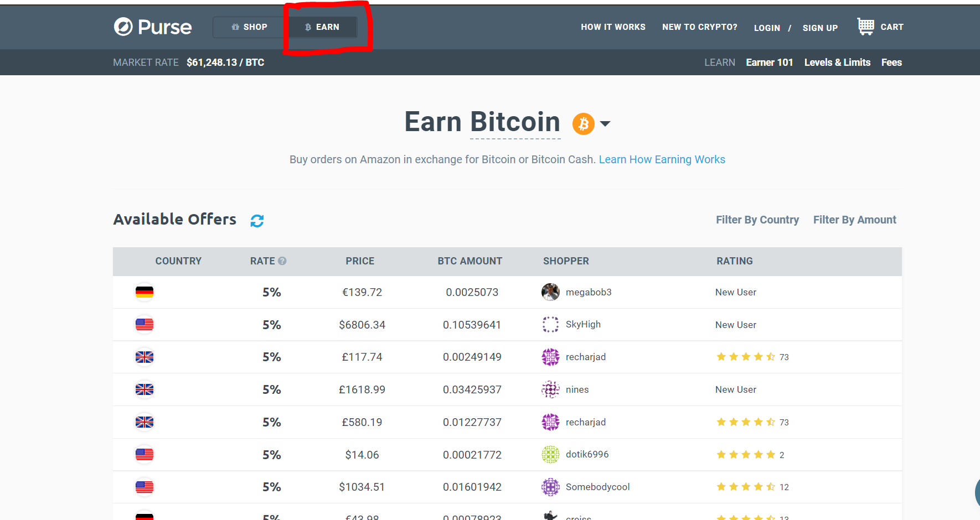Click the BTC AMOUNT column header

[x=470, y=261]
